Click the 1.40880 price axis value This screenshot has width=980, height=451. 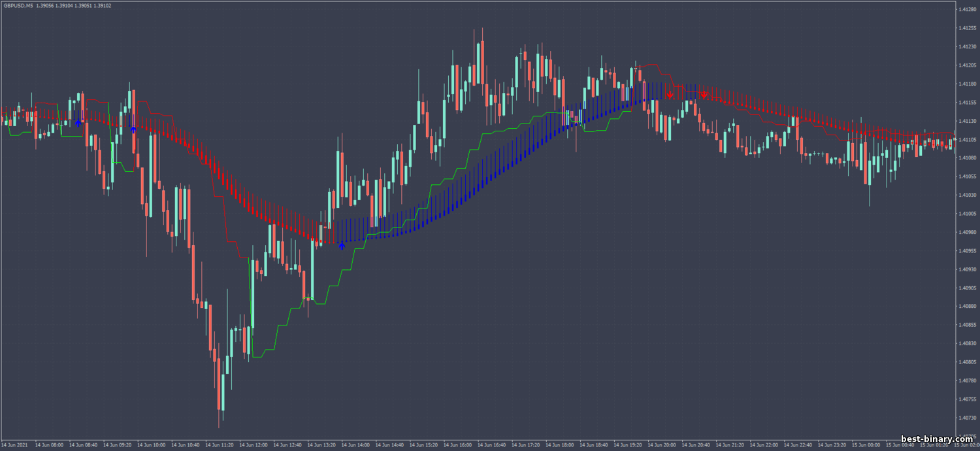[x=967, y=307]
